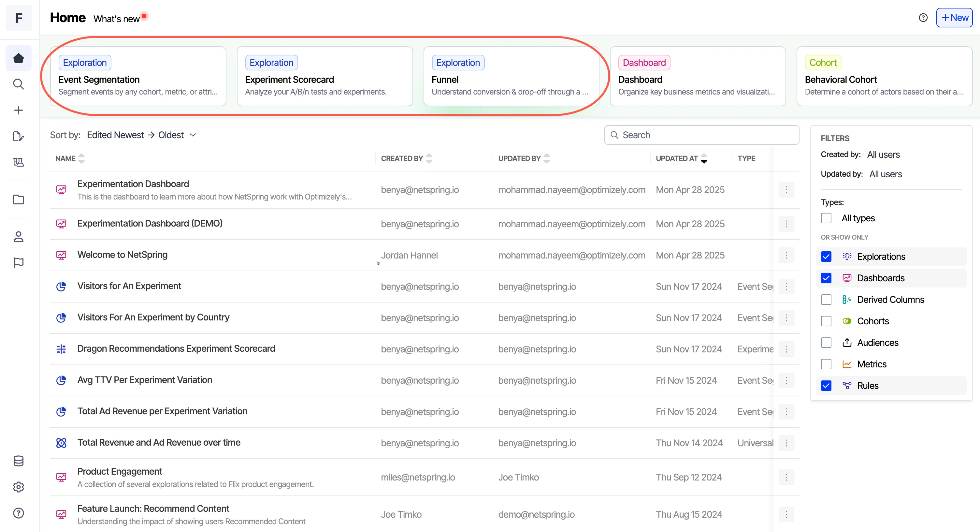Enable the Metrics filter
980x532 pixels.
(826, 364)
